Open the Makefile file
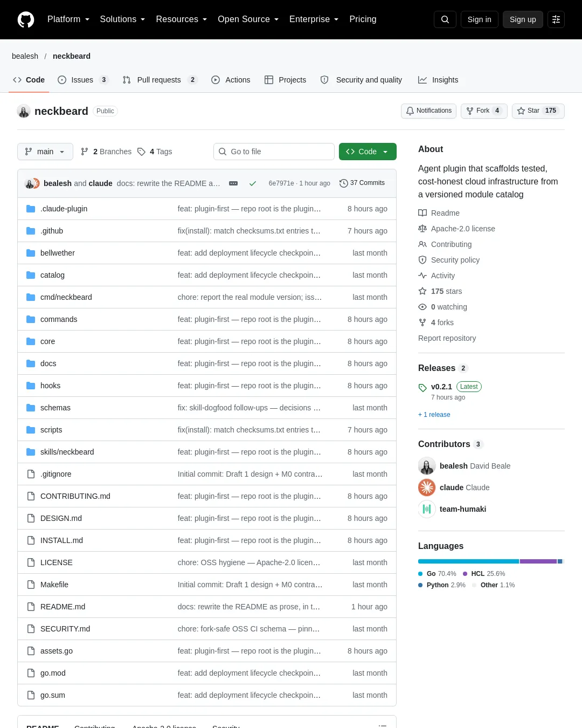The width and height of the screenshot is (582, 728). click(54, 585)
